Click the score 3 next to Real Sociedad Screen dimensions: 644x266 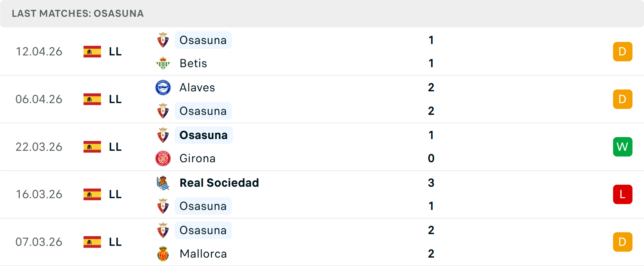(431, 183)
